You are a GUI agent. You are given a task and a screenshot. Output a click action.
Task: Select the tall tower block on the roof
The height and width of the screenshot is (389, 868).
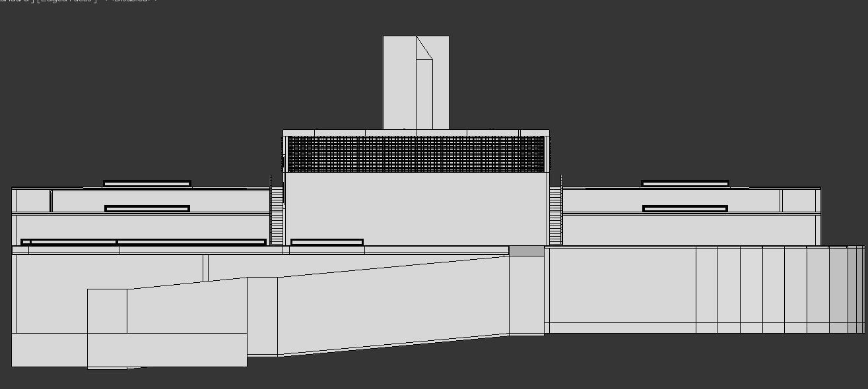point(416,82)
